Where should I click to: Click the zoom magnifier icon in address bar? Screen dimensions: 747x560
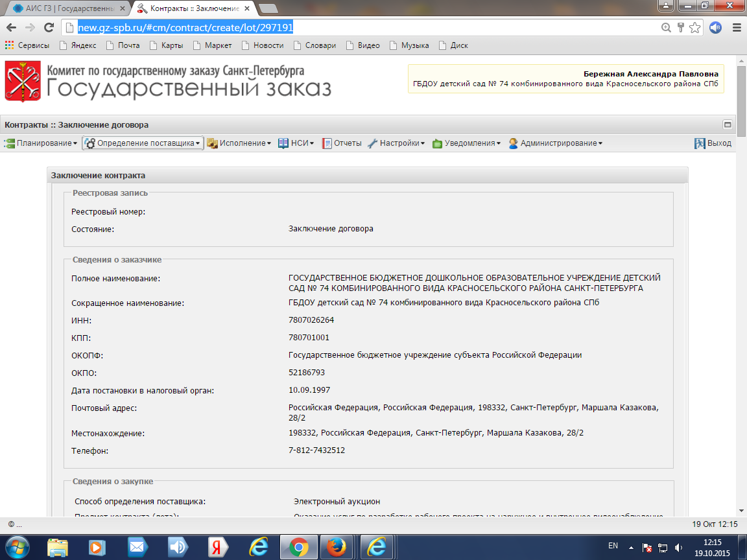[666, 28]
